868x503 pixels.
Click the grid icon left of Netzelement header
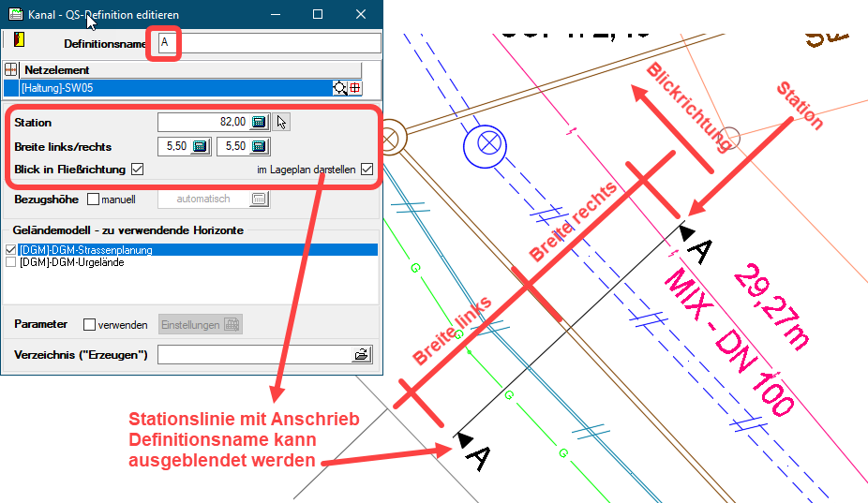[11, 69]
